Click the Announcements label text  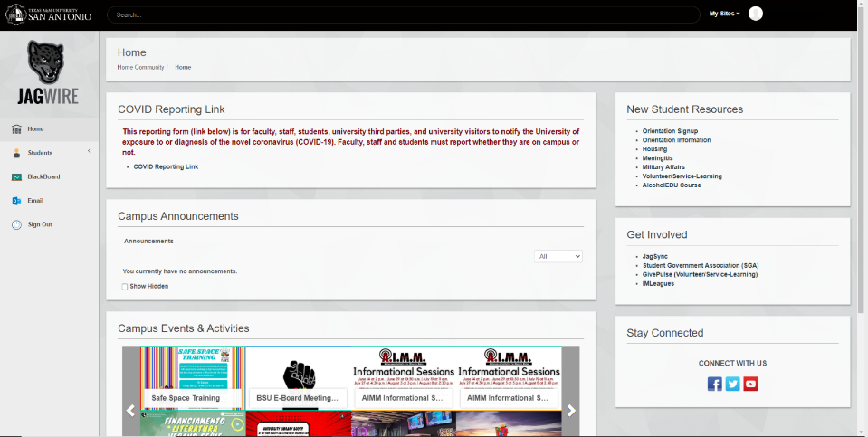pyautogui.click(x=148, y=242)
